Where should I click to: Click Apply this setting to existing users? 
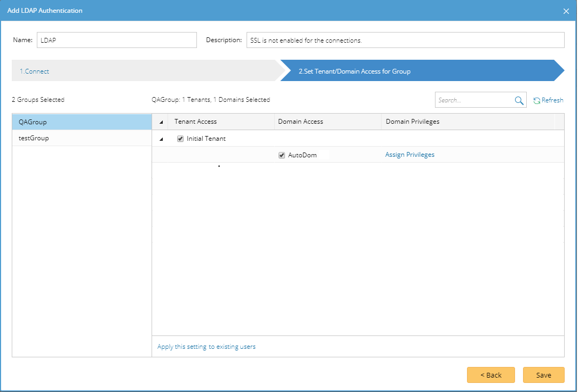[207, 347]
